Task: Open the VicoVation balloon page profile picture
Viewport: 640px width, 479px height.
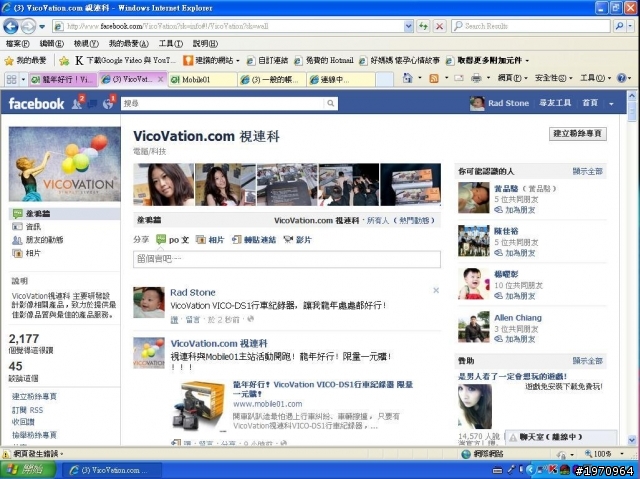Action: (x=64, y=164)
